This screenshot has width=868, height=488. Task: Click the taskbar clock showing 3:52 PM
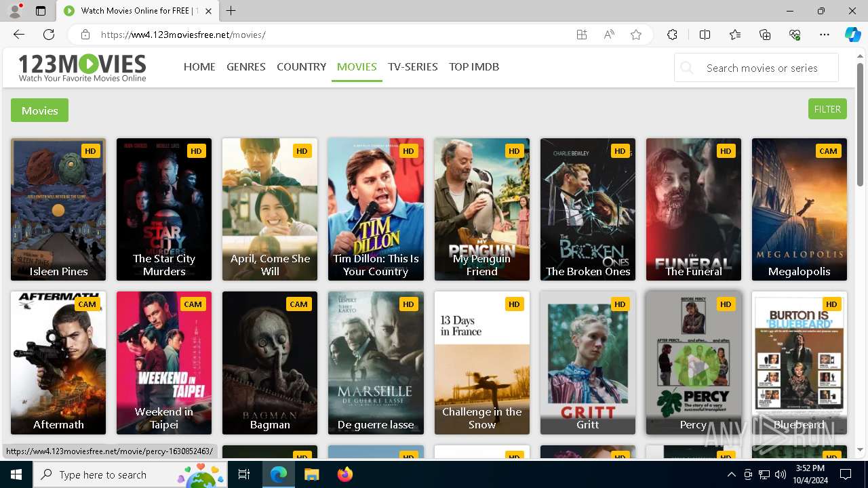coord(810,474)
